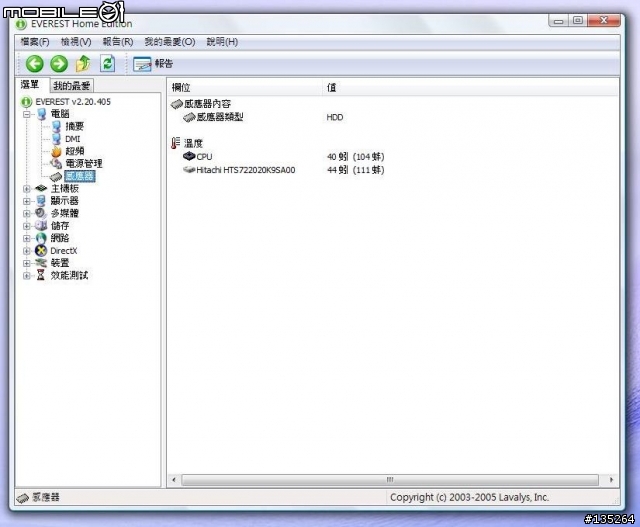Open the 我的最愛(O) menu
This screenshot has width=640, height=527.
pyautogui.click(x=170, y=42)
